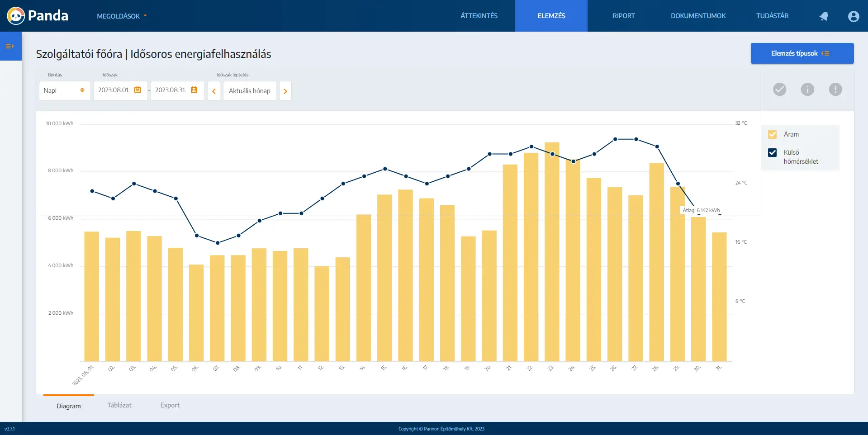The height and width of the screenshot is (435, 868).
Task: Click the gray info circle icon
Action: (807, 90)
